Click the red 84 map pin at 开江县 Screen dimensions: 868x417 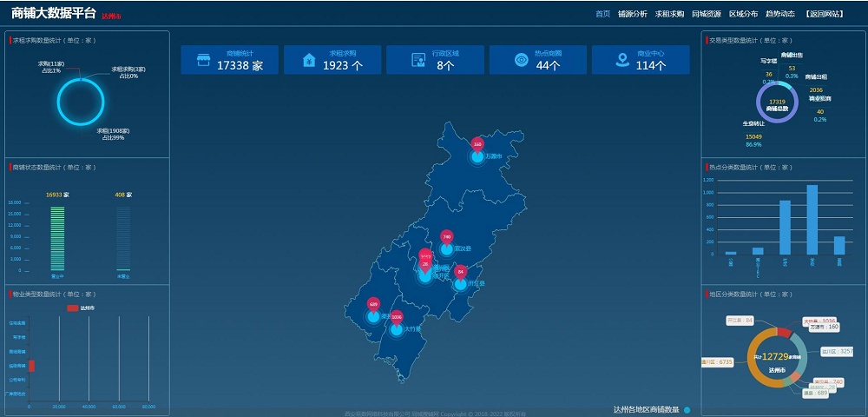(x=461, y=272)
